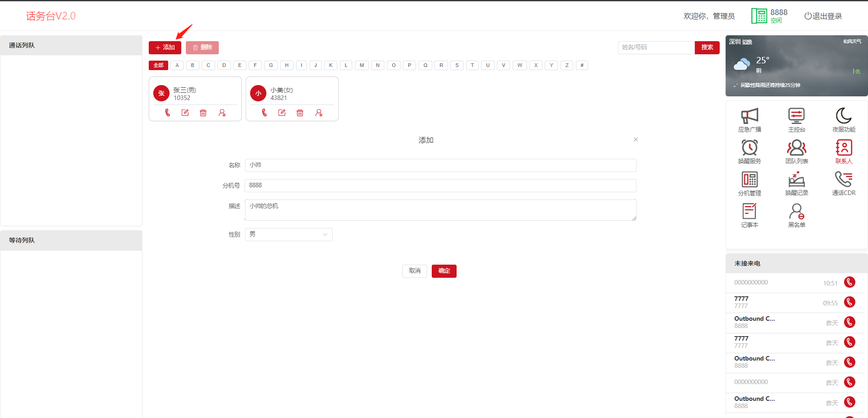
Task: Delete contact 张三 with trash icon
Action: click(x=203, y=113)
